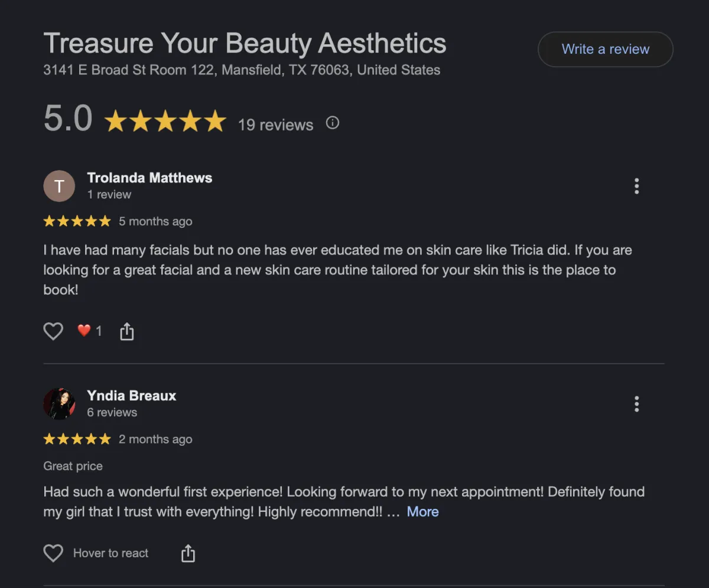Click the overall five-star rating stars
Image resolution: width=709 pixels, height=588 pixels.
[x=165, y=122]
